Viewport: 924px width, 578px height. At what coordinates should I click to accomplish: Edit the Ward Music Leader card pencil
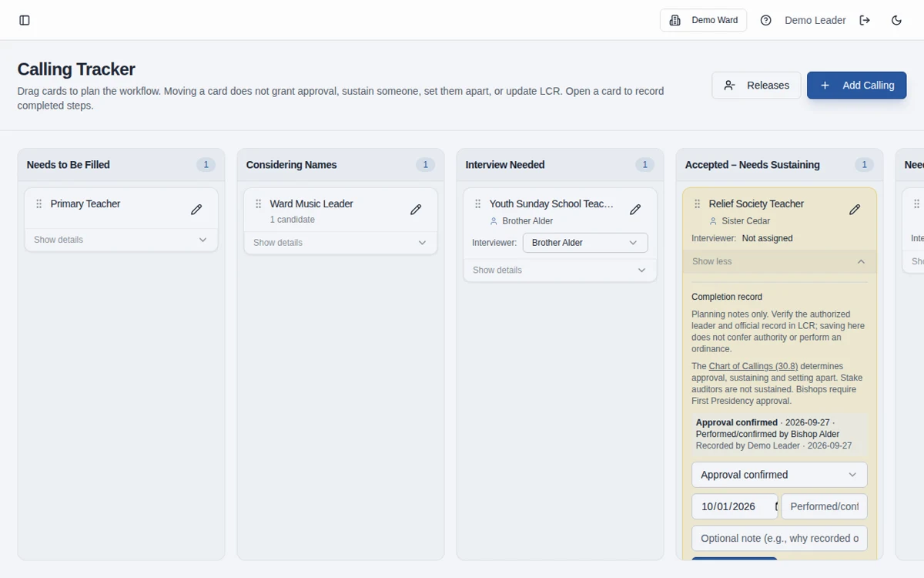point(416,210)
